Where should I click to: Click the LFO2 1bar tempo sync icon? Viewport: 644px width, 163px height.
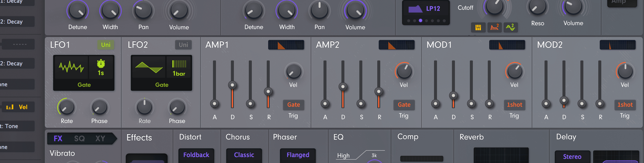coord(179,68)
